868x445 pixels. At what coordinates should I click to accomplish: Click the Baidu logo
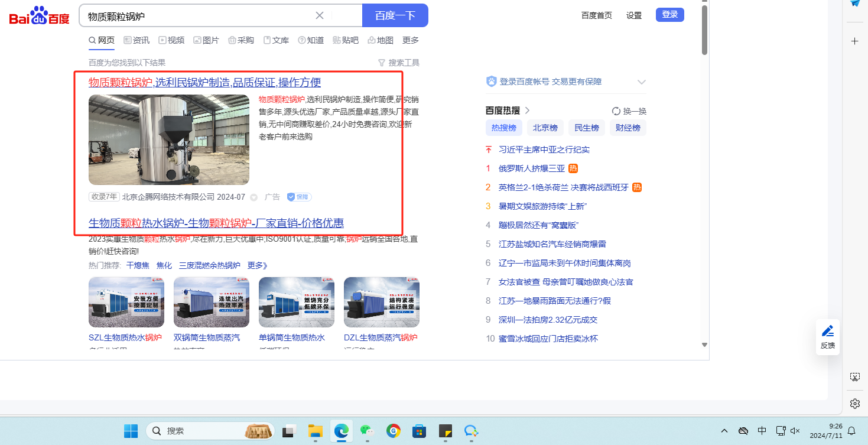tap(39, 16)
